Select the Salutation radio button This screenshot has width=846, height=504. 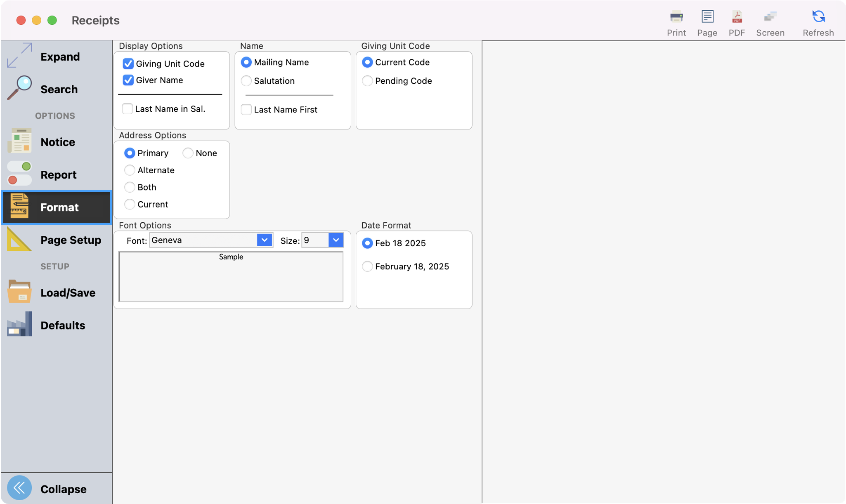[x=246, y=81]
